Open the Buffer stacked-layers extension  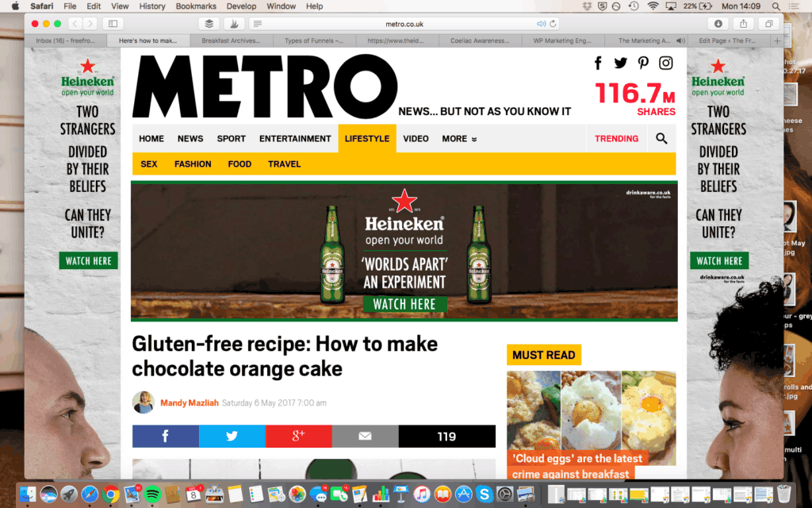pyautogui.click(x=209, y=23)
